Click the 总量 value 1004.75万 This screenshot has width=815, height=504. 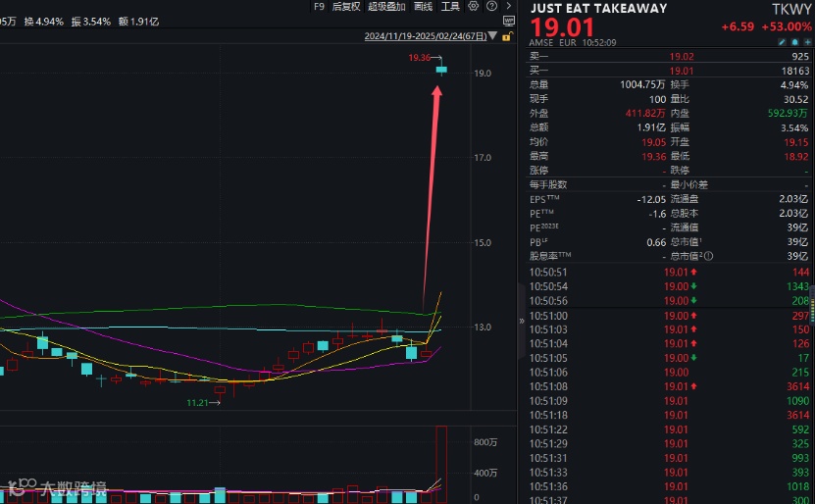click(642, 84)
